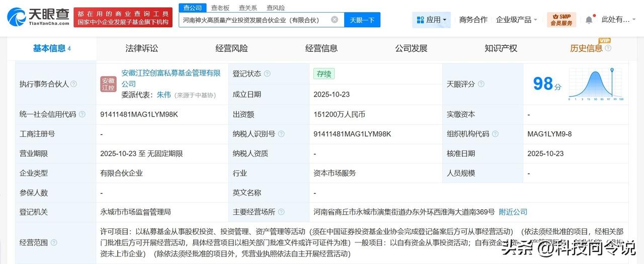Open the SVIP member service badge
This screenshot has height=264, width=644.
(561, 20)
